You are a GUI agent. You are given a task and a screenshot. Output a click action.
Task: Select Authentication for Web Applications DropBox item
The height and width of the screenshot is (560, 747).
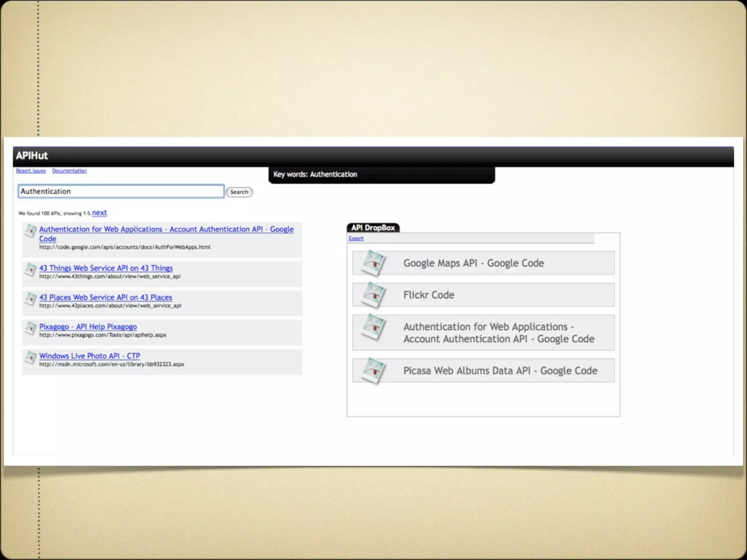(x=483, y=332)
